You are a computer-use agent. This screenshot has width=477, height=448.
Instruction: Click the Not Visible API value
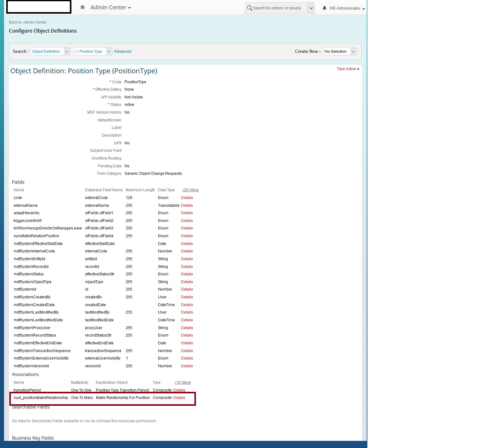(x=134, y=97)
